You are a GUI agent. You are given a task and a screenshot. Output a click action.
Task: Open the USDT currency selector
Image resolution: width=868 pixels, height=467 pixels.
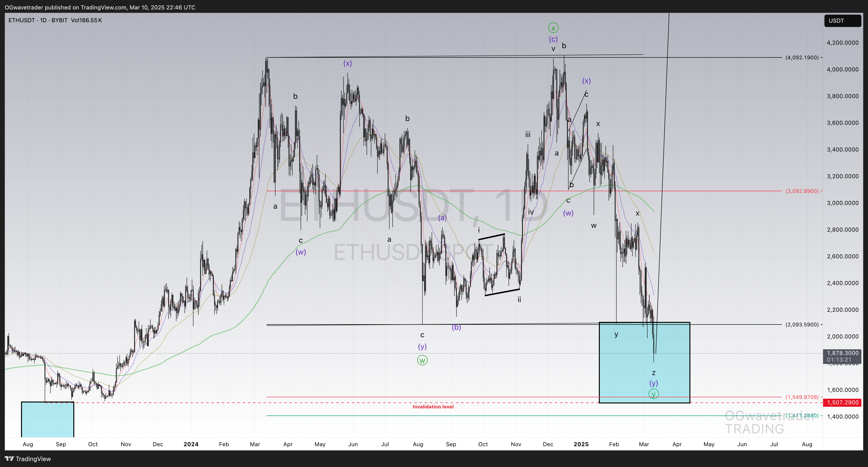point(843,21)
